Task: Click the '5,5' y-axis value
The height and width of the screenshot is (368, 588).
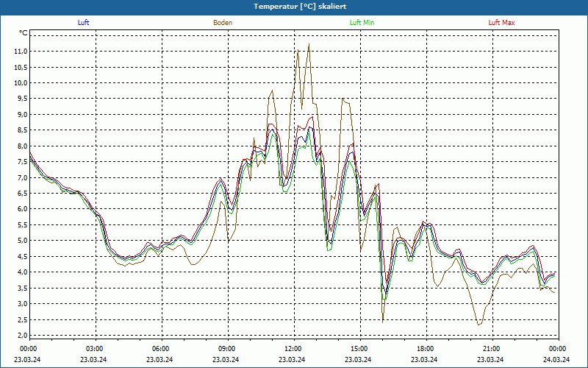Action: 22,225
